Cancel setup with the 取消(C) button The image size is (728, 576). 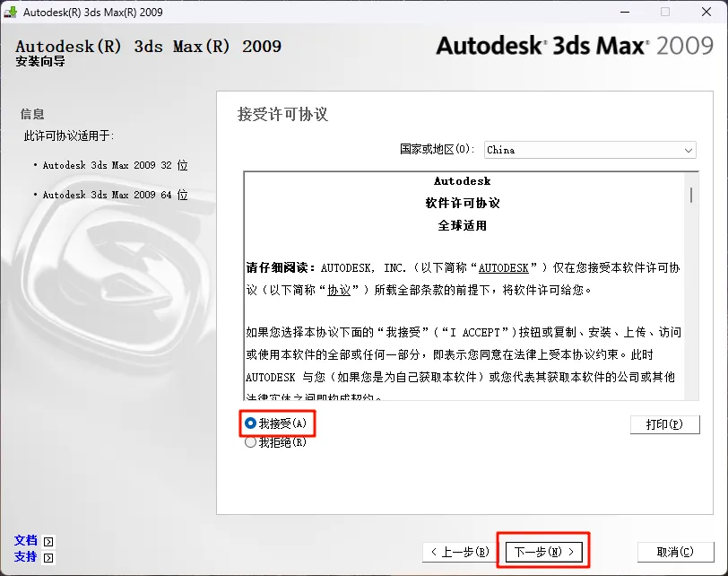point(675,552)
